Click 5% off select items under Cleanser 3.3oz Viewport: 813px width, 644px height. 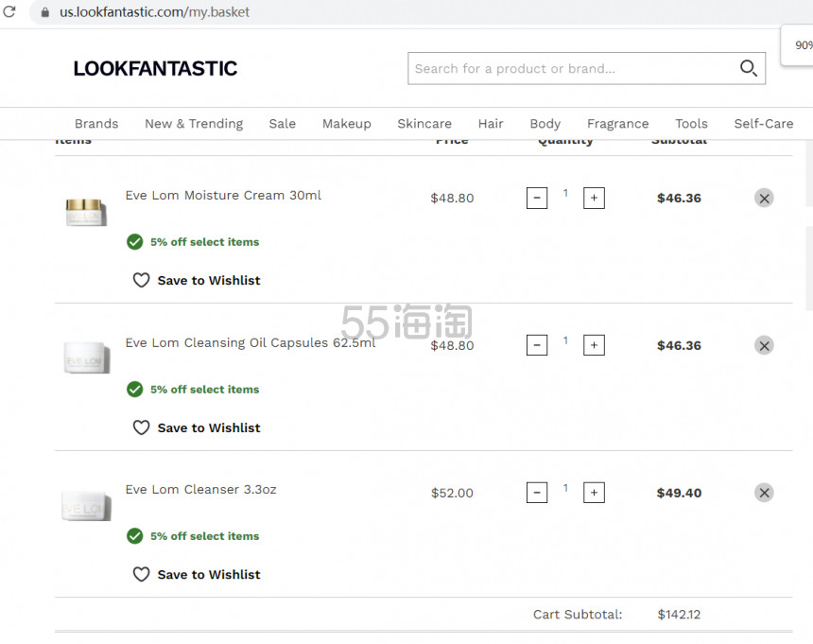[x=205, y=536]
